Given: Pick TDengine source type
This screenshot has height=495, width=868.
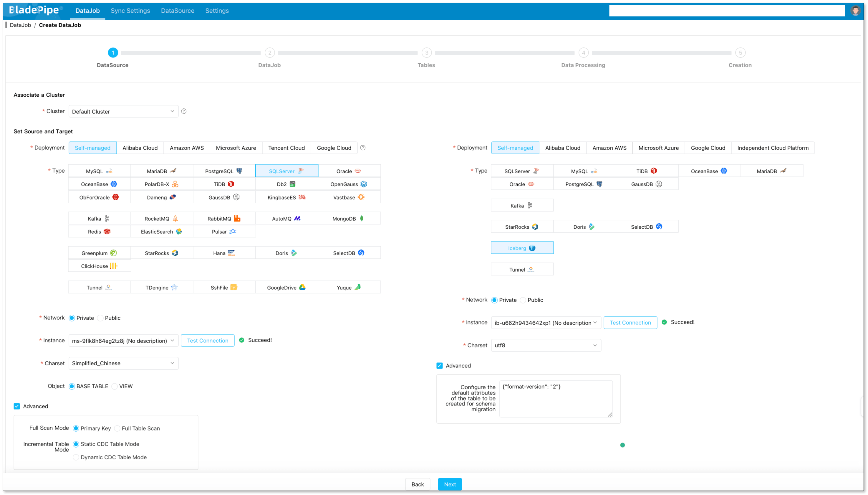Looking at the screenshot, I should point(162,287).
